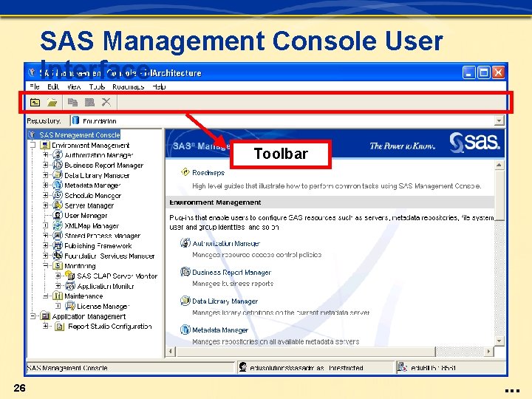The width and height of the screenshot is (532, 399).
Task: Click the Maintenance tree icon
Action: (x=58, y=296)
